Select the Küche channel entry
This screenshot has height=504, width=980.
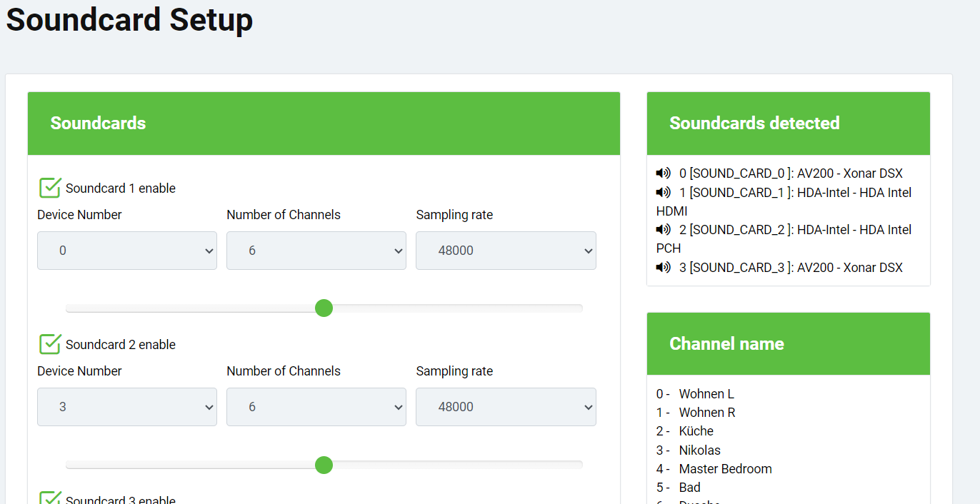pos(696,431)
